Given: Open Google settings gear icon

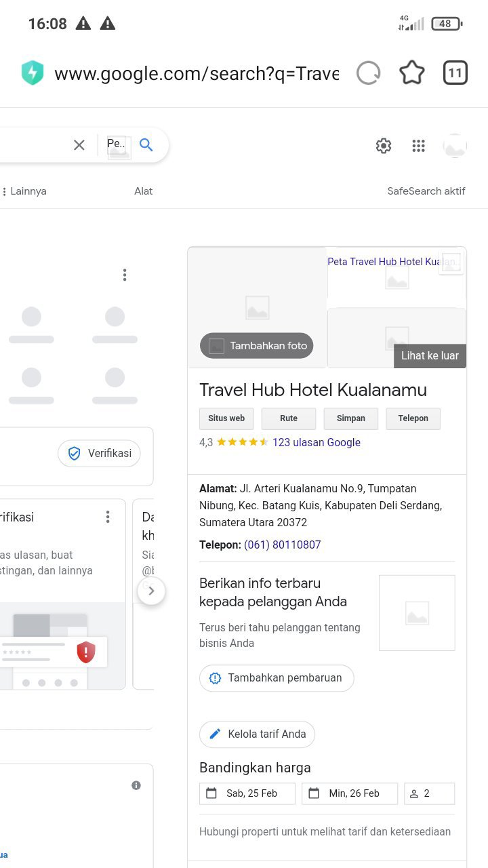Looking at the screenshot, I should click(x=384, y=146).
